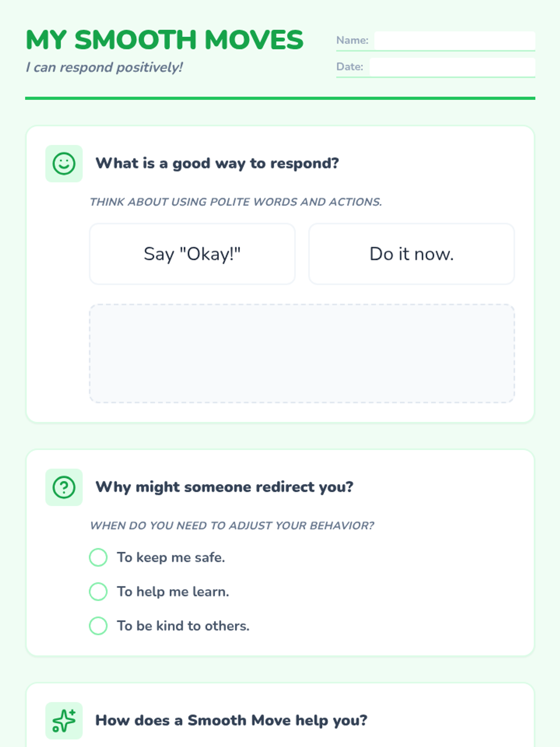
Task: Focus the Date input field
Action: pyautogui.click(x=452, y=67)
